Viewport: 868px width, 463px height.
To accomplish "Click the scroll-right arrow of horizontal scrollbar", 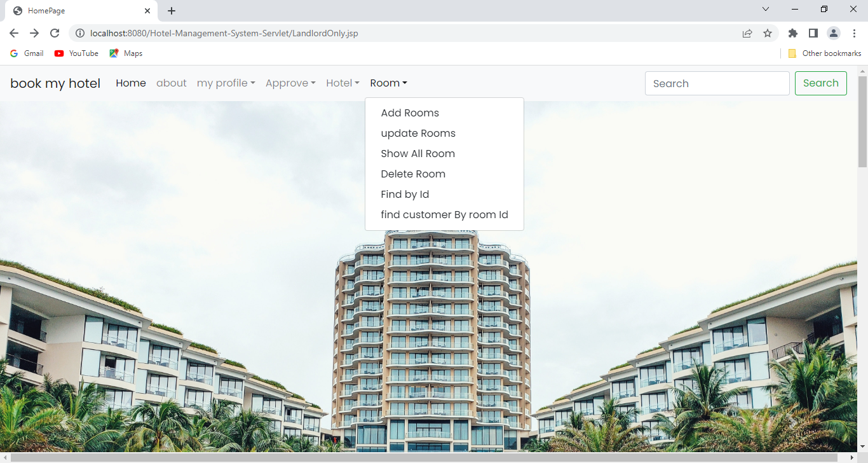I will coord(851,457).
